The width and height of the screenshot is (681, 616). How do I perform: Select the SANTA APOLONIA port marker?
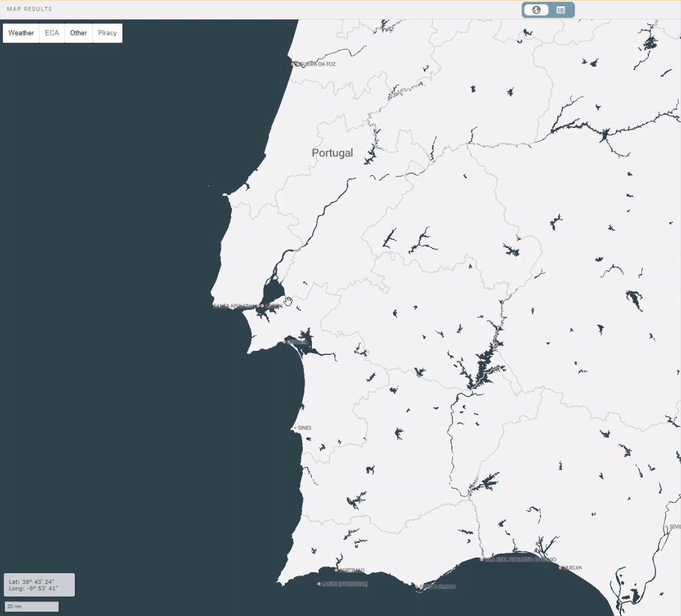[258, 306]
